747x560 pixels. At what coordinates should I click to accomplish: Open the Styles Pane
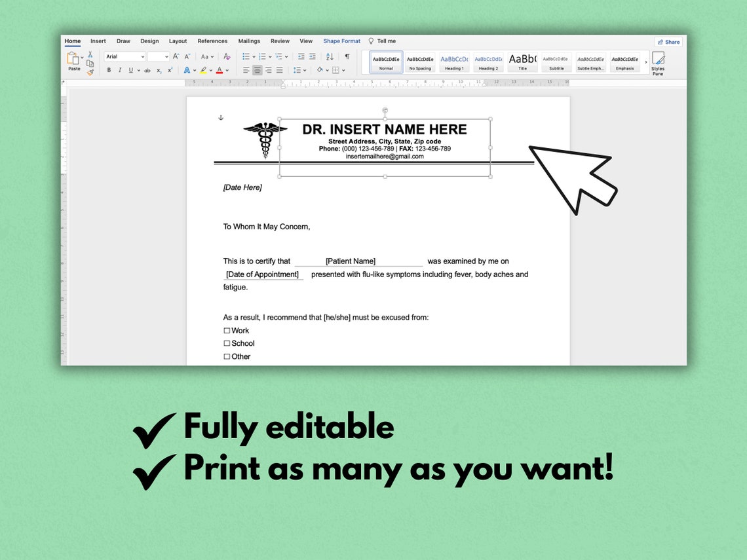[658, 64]
